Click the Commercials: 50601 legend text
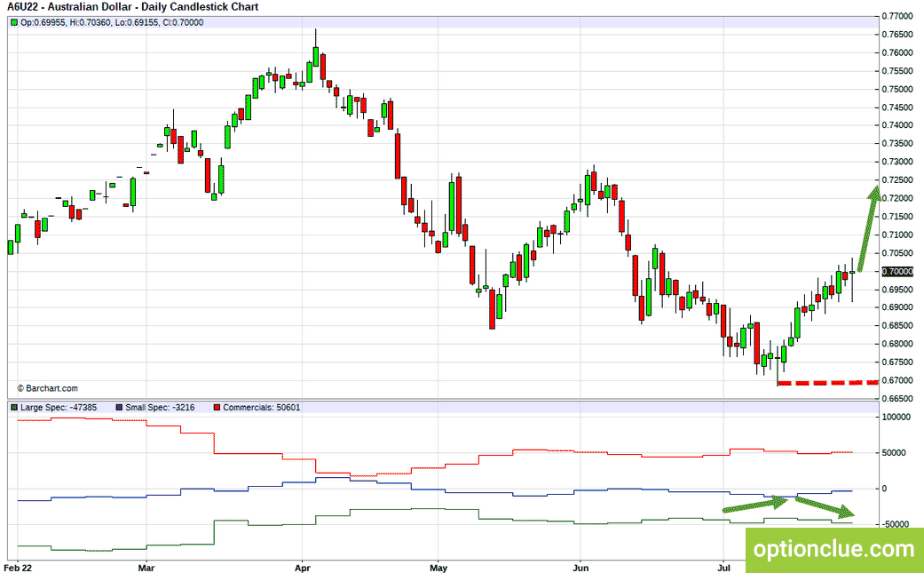The width and height of the screenshot is (924, 573). point(262,408)
